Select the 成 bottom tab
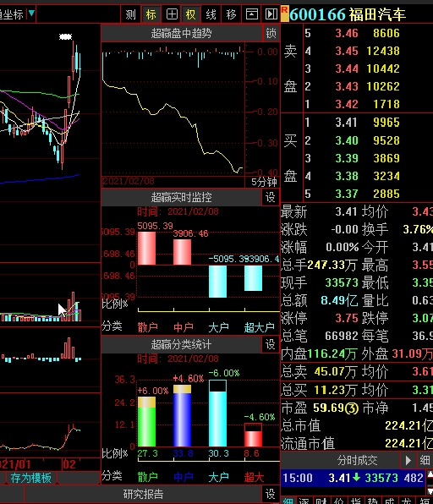433x504 pixels. point(390,501)
